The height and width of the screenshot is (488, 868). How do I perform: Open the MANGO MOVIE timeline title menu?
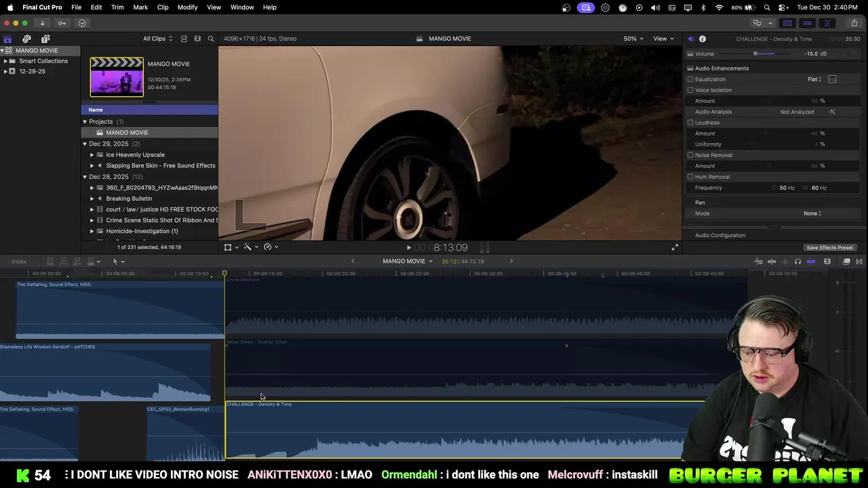pos(408,262)
